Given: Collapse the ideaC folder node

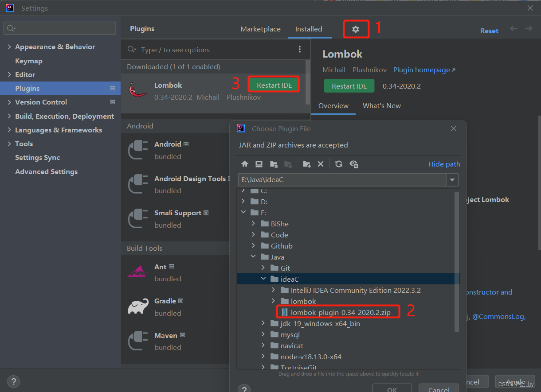Looking at the screenshot, I should tap(263, 279).
